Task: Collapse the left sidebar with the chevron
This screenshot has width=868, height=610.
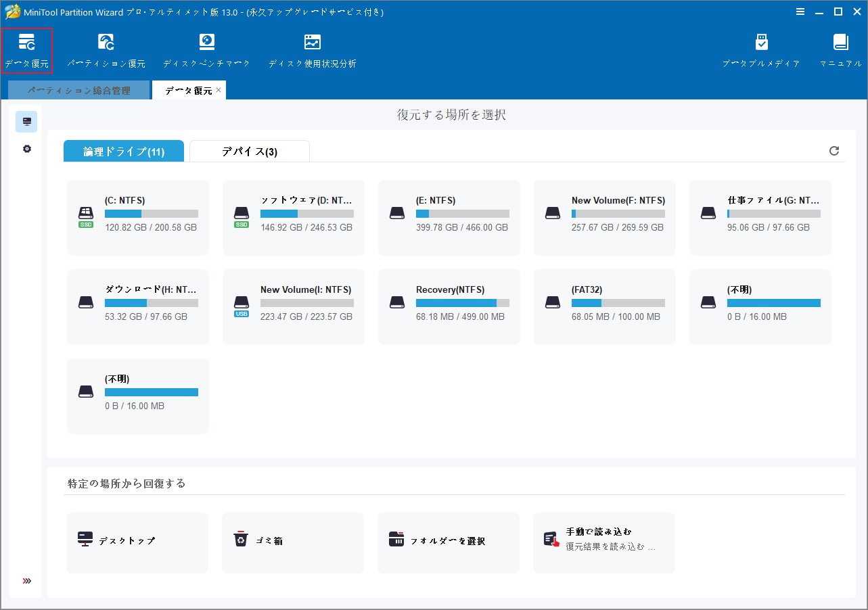Action: click(x=26, y=580)
